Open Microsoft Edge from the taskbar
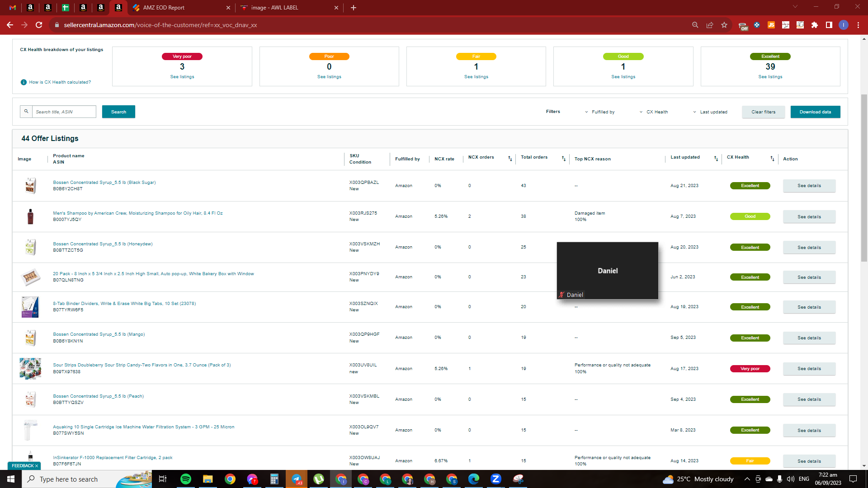This screenshot has width=868, height=488. click(x=473, y=479)
